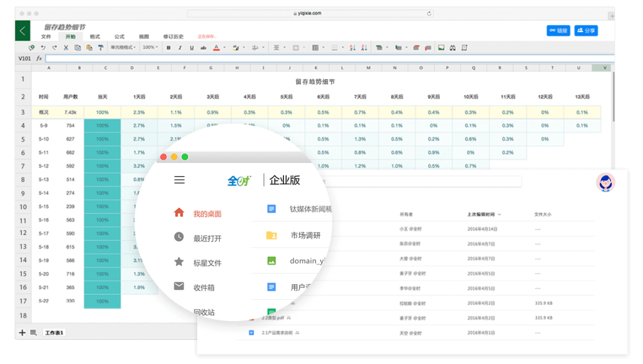Open the 视图 menu
643x364 pixels.
point(144,37)
